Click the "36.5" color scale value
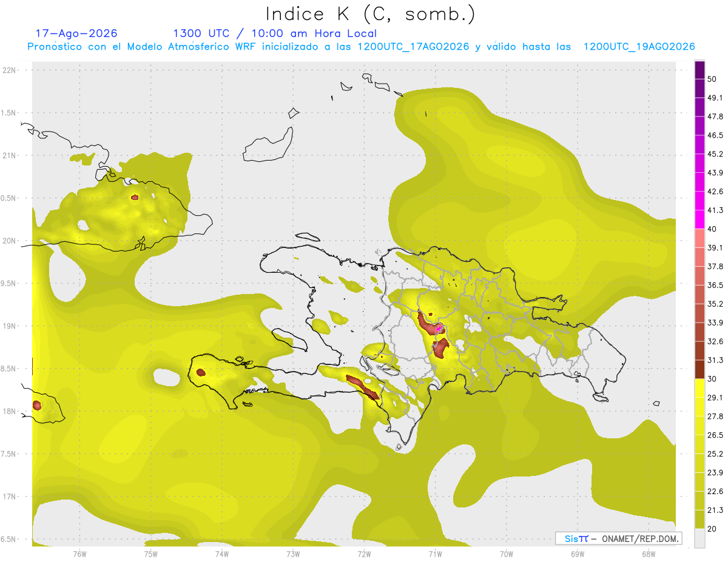This screenshot has height=562, width=728. 715,285
